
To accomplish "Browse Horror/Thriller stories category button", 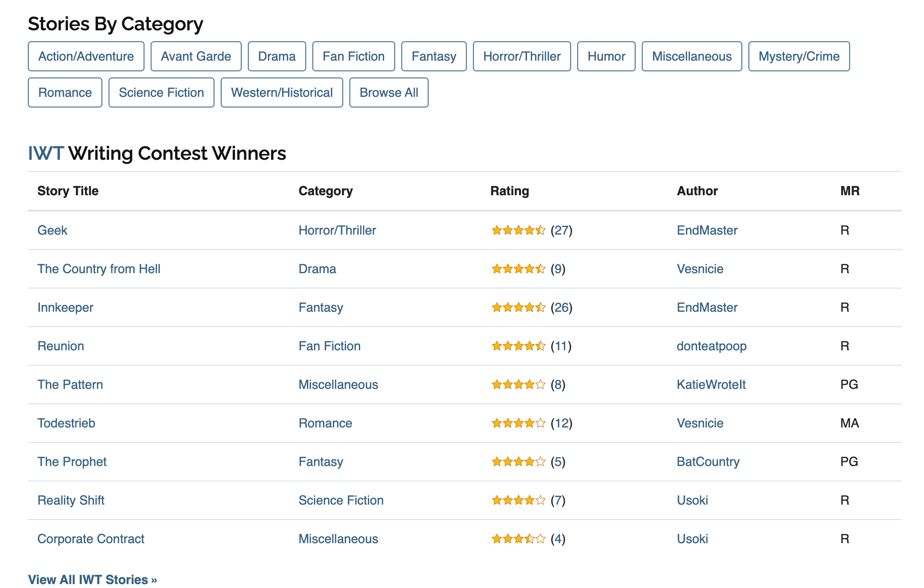I will pos(521,56).
